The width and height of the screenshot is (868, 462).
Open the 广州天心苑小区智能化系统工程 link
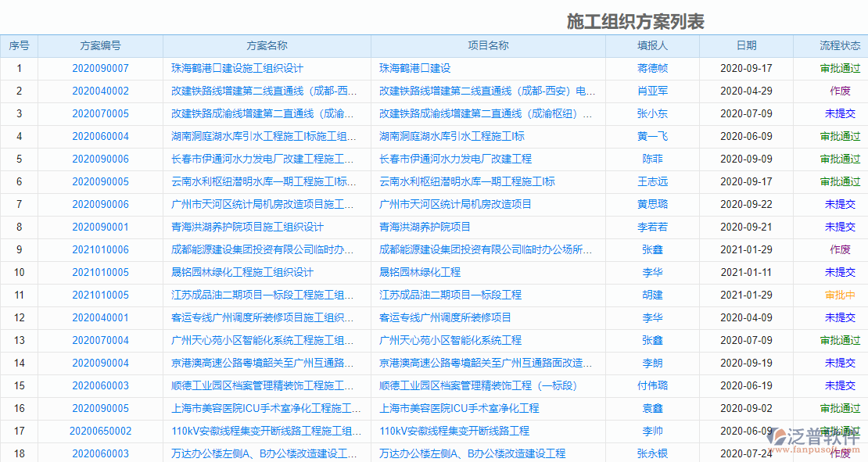(x=450, y=340)
